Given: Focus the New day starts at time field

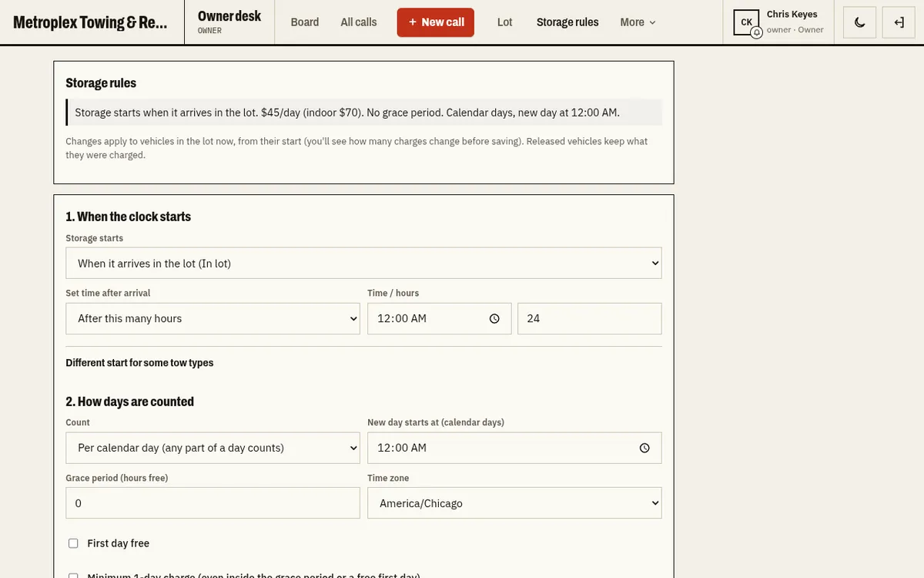Looking at the screenshot, I should (514, 448).
